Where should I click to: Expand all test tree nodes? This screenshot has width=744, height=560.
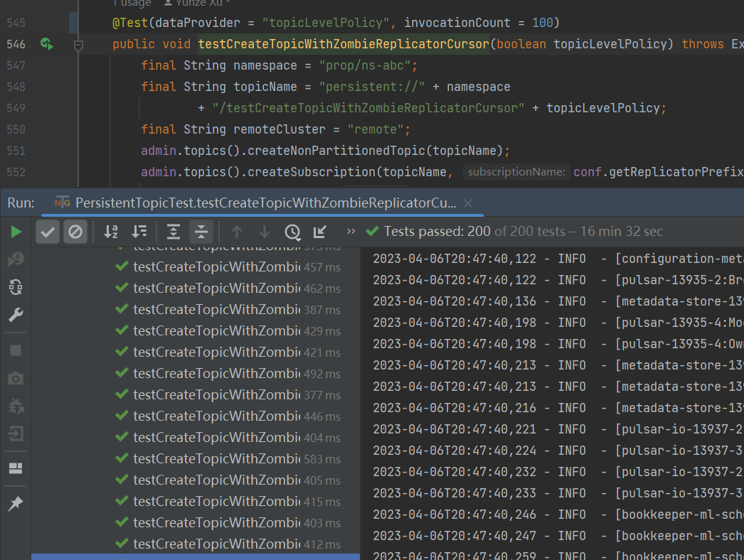point(173,232)
